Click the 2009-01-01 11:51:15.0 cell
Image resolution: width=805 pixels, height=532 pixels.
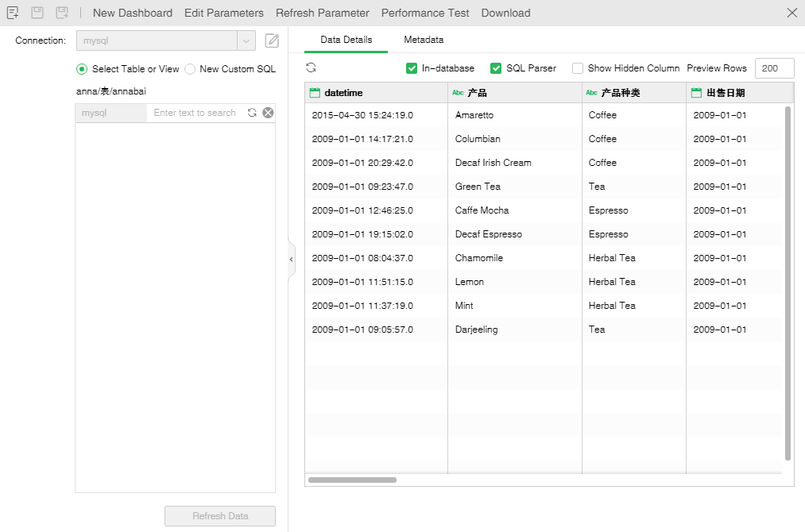coord(377,282)
